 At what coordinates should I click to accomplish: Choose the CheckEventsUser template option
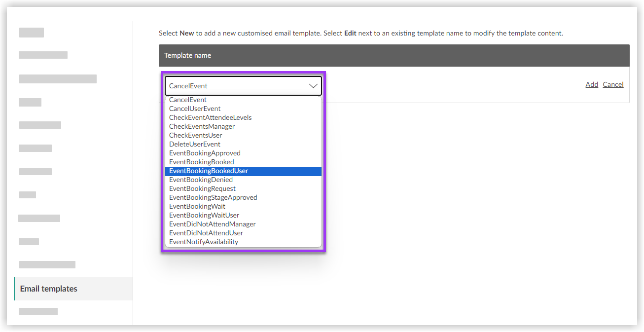(x=195, y=136)
